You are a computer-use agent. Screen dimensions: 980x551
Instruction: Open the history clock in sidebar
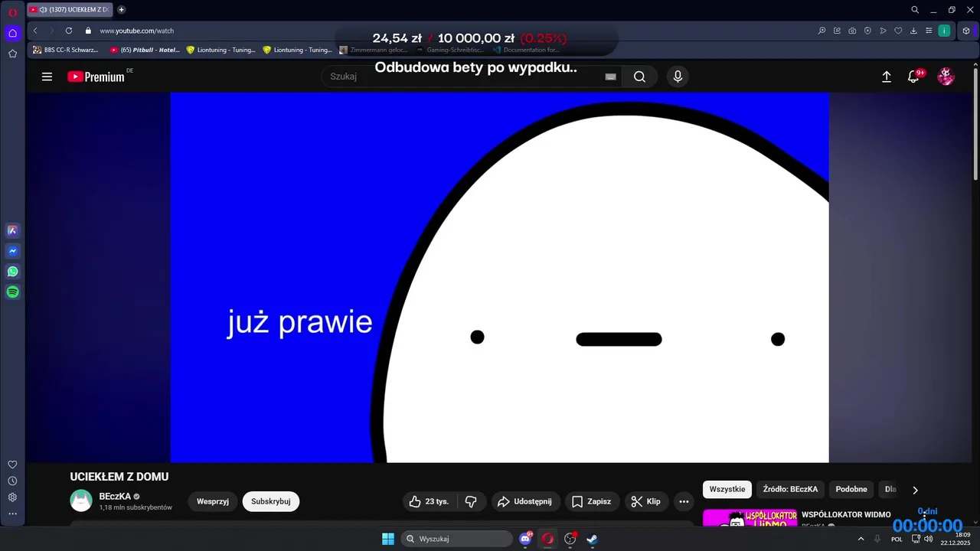point(12,481)
